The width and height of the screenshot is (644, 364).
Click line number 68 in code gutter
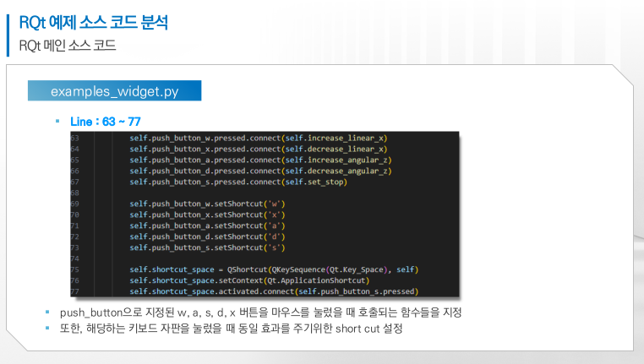point(74,193)
